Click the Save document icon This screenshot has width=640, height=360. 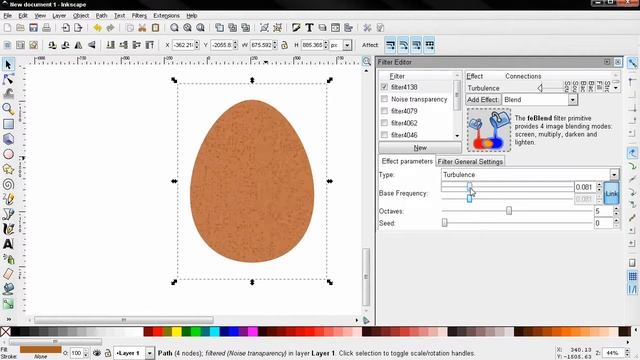pos(33,28)
